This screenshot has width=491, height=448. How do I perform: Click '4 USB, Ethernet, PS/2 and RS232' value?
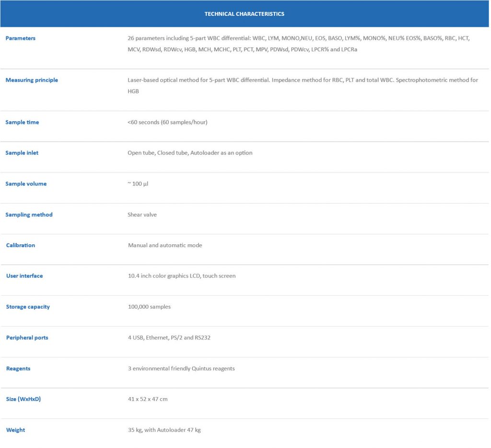coord(169,338)
